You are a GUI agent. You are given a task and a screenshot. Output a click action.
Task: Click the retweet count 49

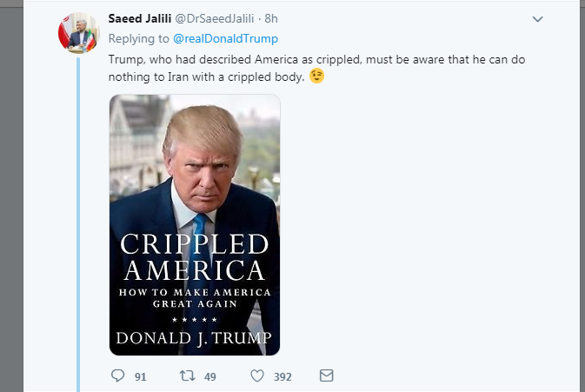tap(210, 376)
